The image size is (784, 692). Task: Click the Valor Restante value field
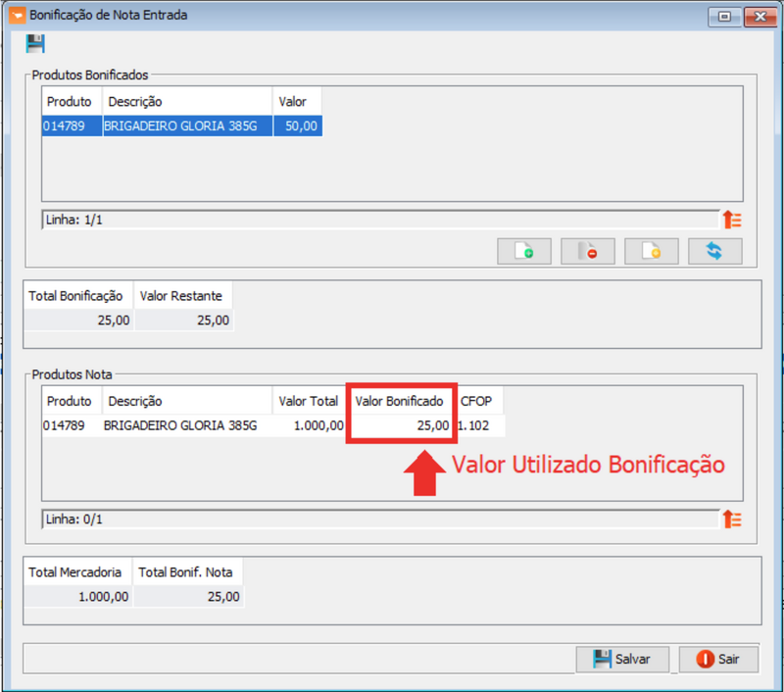[x=184, y=321]
